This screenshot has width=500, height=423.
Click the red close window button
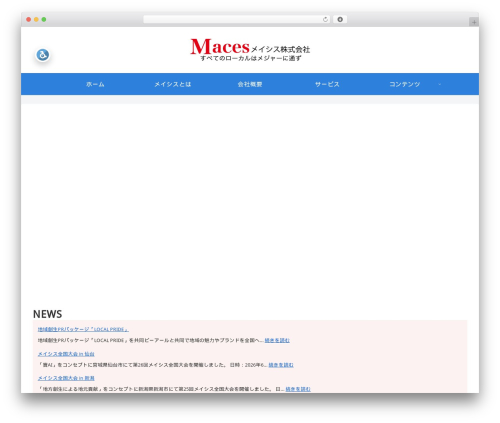pos(29,20)
